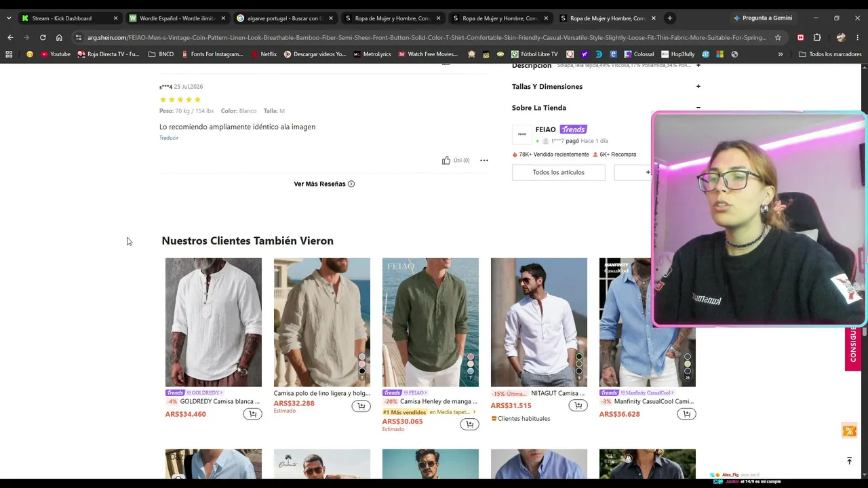This screenshot has height=488, width=868.
Task: Open the NITAGUT white shirt product image
Action: coord(539,322)
